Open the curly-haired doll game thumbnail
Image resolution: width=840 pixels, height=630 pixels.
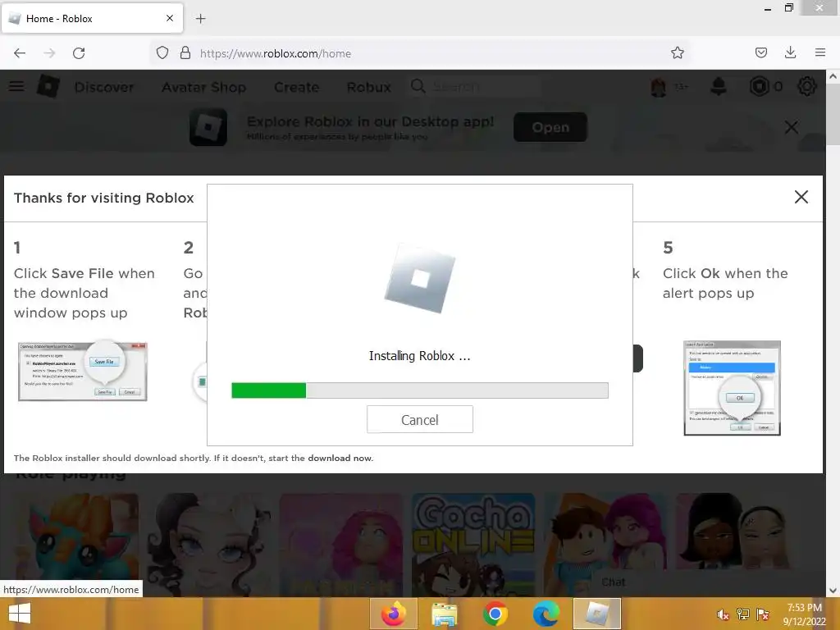(208, 545)
